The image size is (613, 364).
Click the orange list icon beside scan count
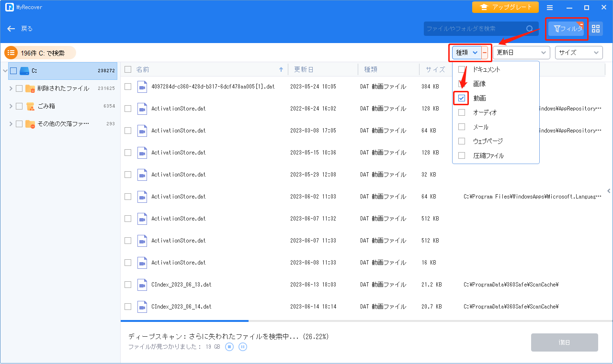[x=11, y=53]
